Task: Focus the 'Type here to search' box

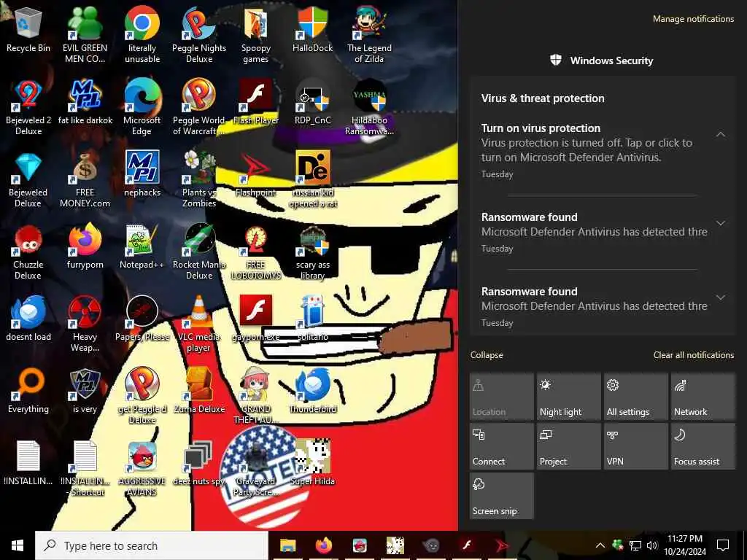Action: pos(152,545)
